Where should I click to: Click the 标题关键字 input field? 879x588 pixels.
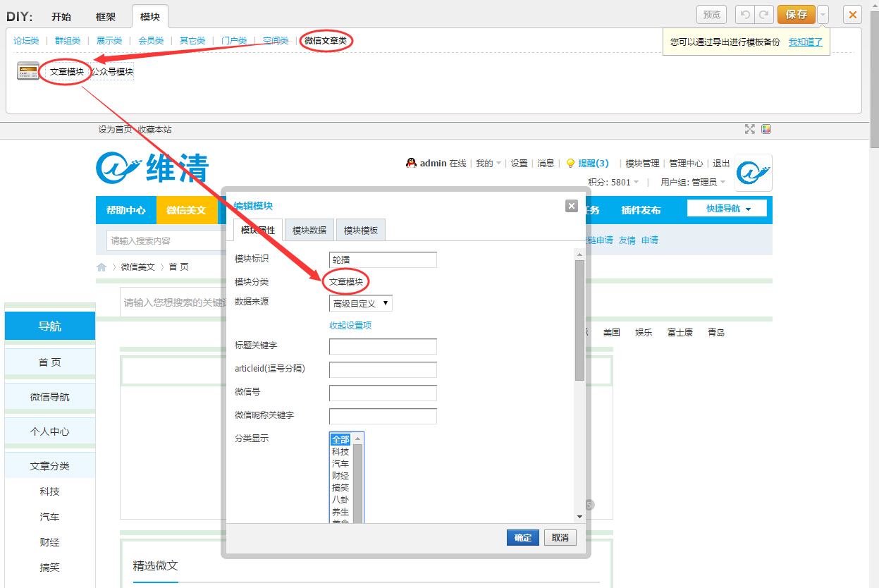click(383, 346)
